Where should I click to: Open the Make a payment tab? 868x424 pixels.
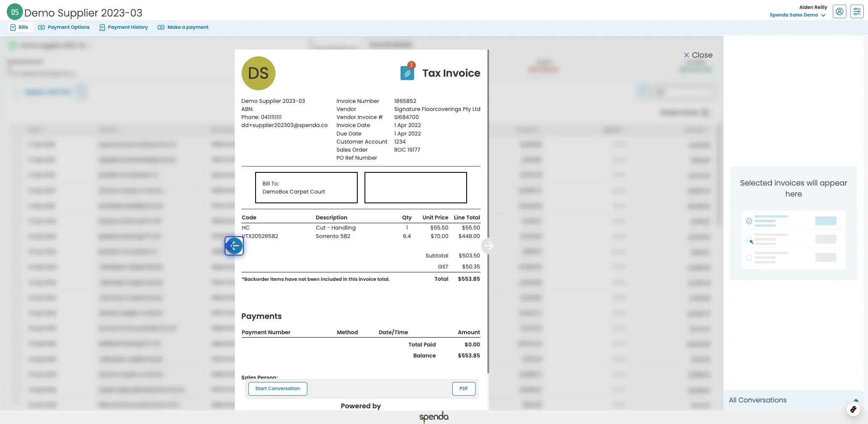pyautogui.click(x=183, y=27)
